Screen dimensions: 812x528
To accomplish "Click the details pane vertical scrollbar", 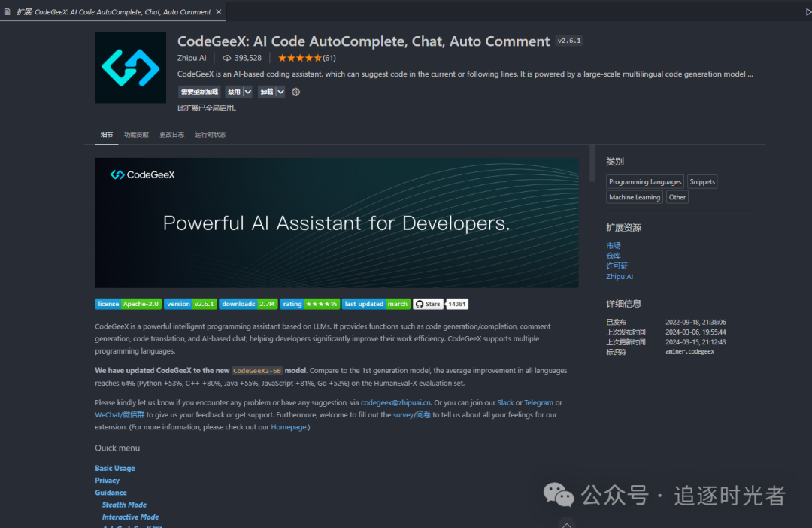I will [592, 164].
